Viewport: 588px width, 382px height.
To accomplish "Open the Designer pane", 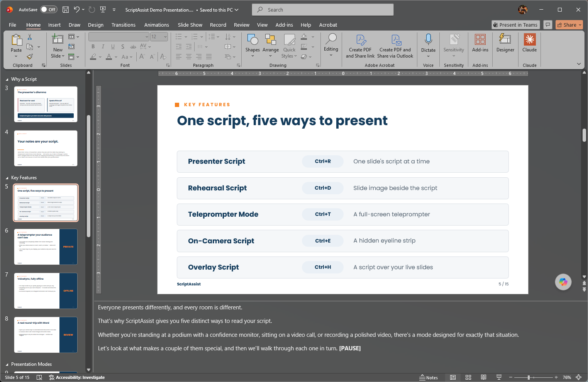I will (x=505, y=42).
